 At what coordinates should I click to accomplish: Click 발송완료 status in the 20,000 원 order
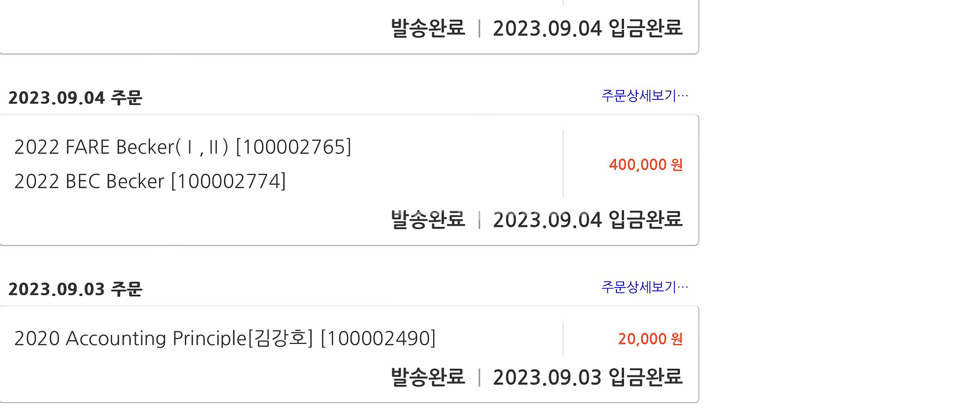[428, 377]
